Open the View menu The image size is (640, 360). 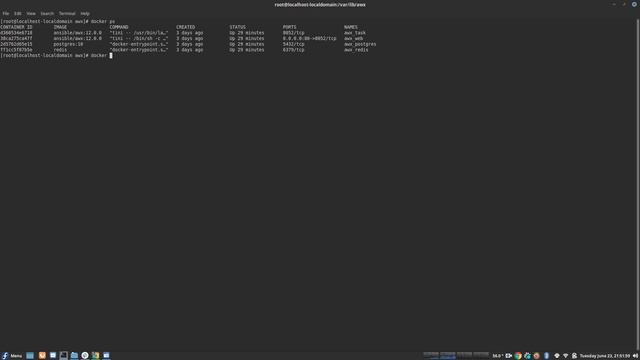[31, 13]
